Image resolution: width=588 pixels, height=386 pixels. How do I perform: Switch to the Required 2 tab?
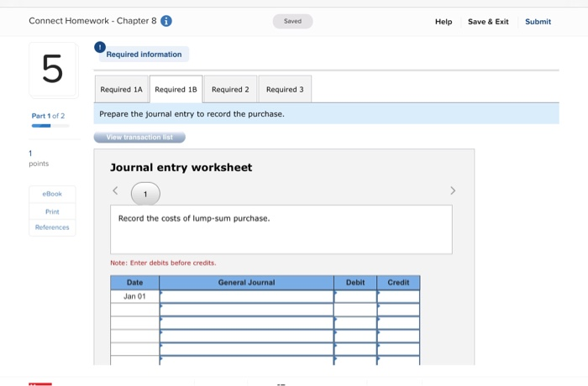pos(230,89)
